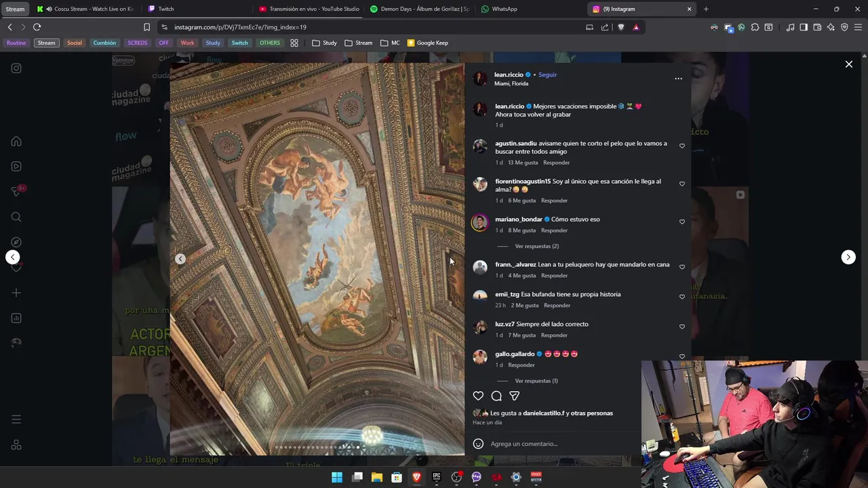Like mariano_bondar's comment

click(x=682, y=222)
